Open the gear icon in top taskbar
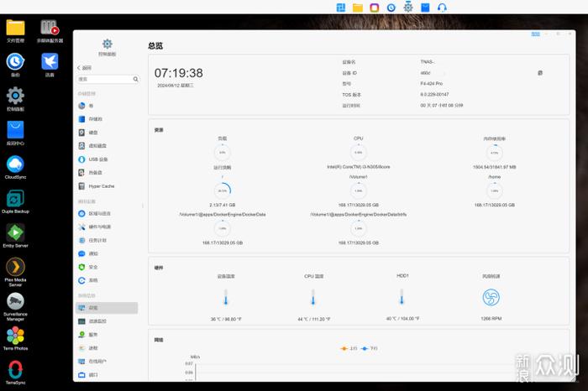Image resolution: width=588 pixels, height=391 pixels. pos(408,8)
